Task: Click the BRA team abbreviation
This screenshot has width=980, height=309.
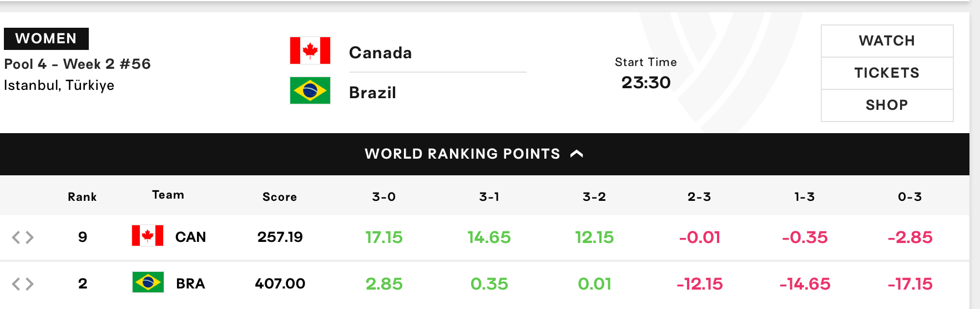Action: (190, 283)
